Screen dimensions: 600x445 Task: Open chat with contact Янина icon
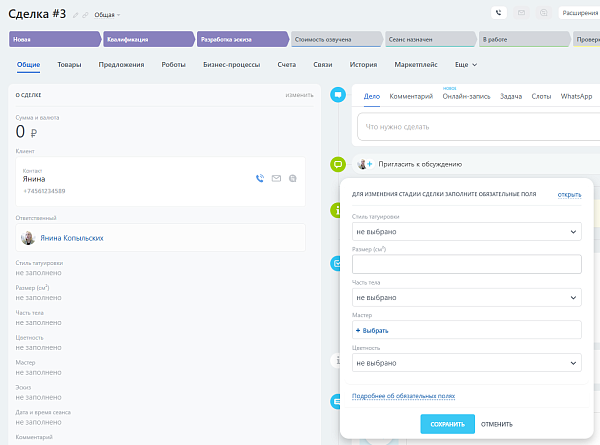point(293,178)
